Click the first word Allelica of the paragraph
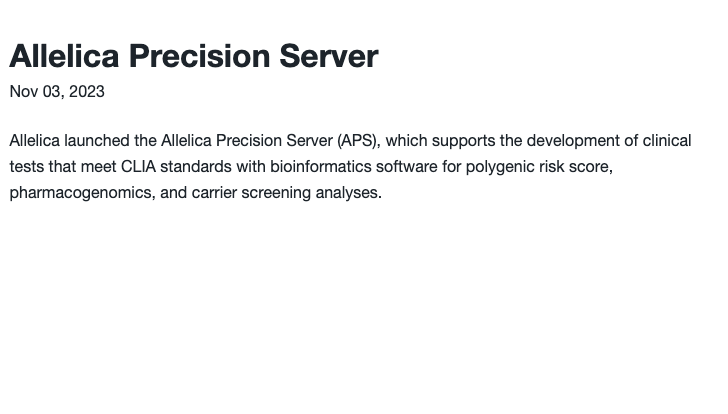The width and height of the screenshot is (728, 414). click(x=34, y=141)
